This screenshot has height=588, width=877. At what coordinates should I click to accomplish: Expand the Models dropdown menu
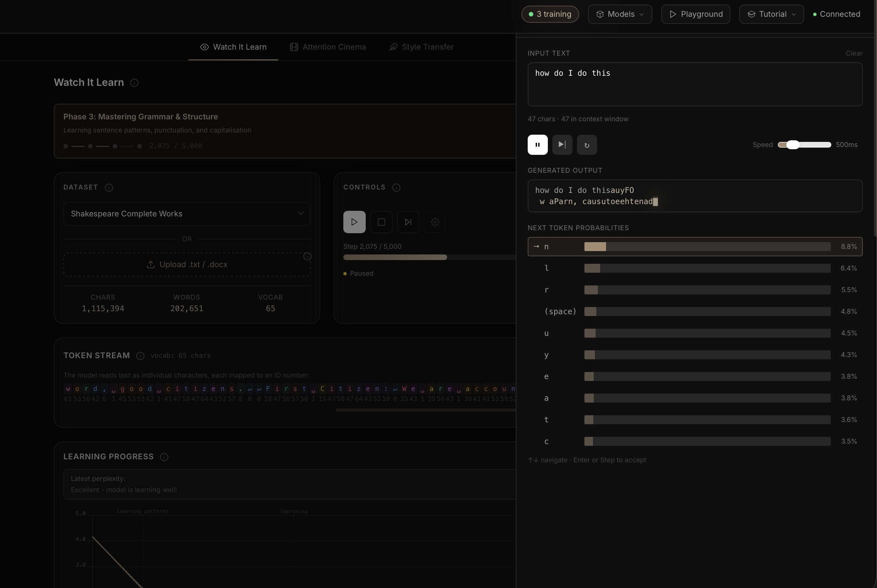point(619,14)
